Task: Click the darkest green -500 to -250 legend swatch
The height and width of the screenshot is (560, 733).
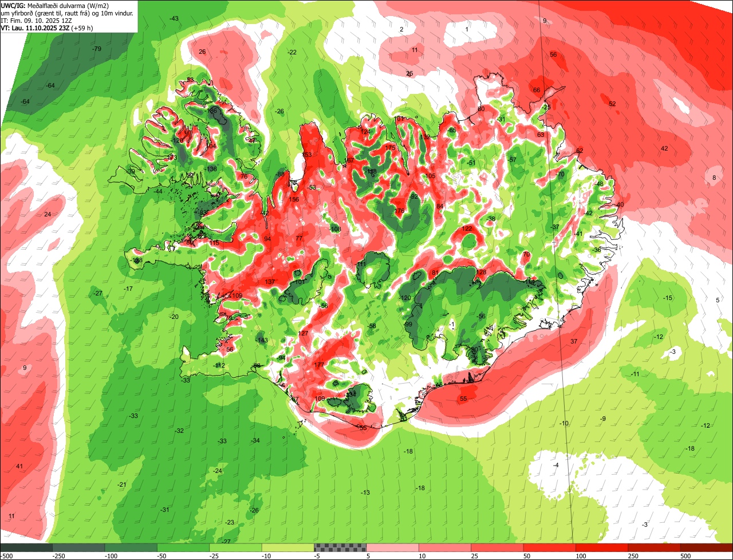Action: (26, 547)
